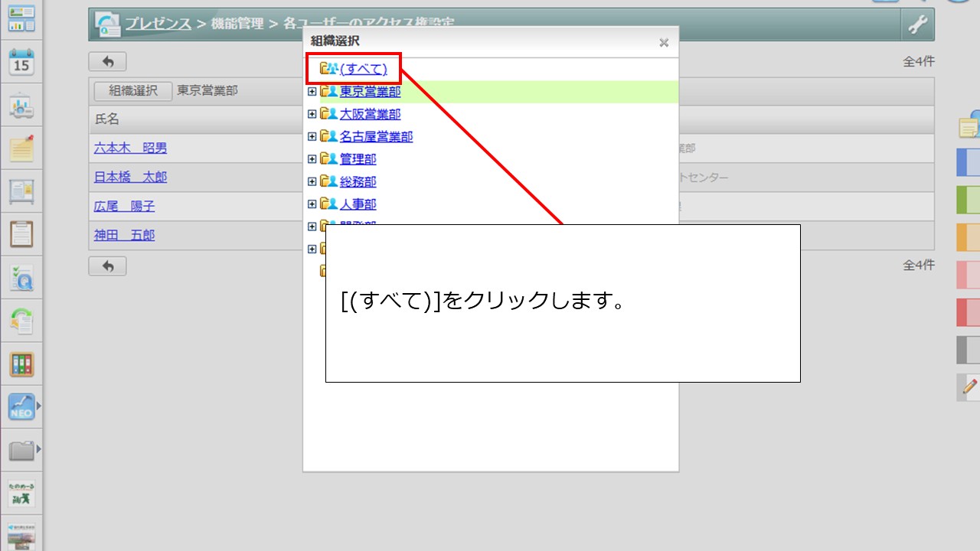Click the green color label swatch

click(x=969, y=200)
